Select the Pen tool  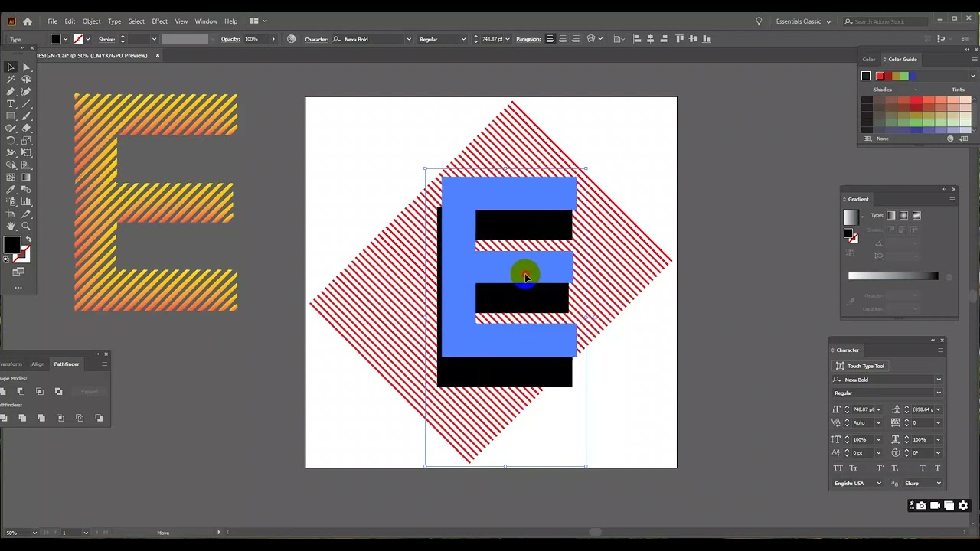[11, 92]
